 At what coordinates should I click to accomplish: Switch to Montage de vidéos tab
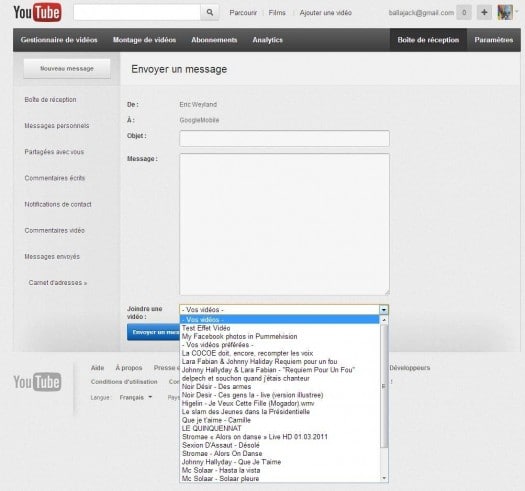[144, 40]
